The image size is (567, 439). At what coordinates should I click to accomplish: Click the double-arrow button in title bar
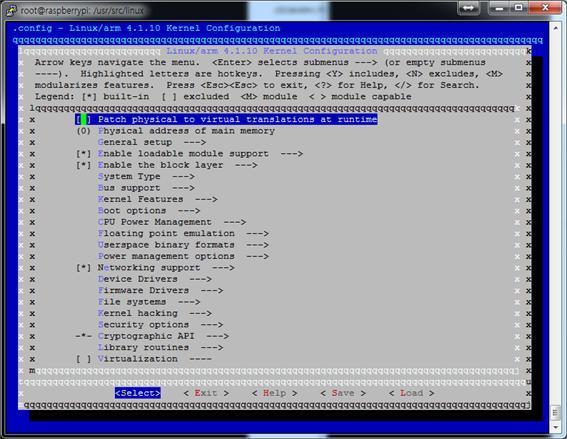pyautogui.click(x=468, y=8)
